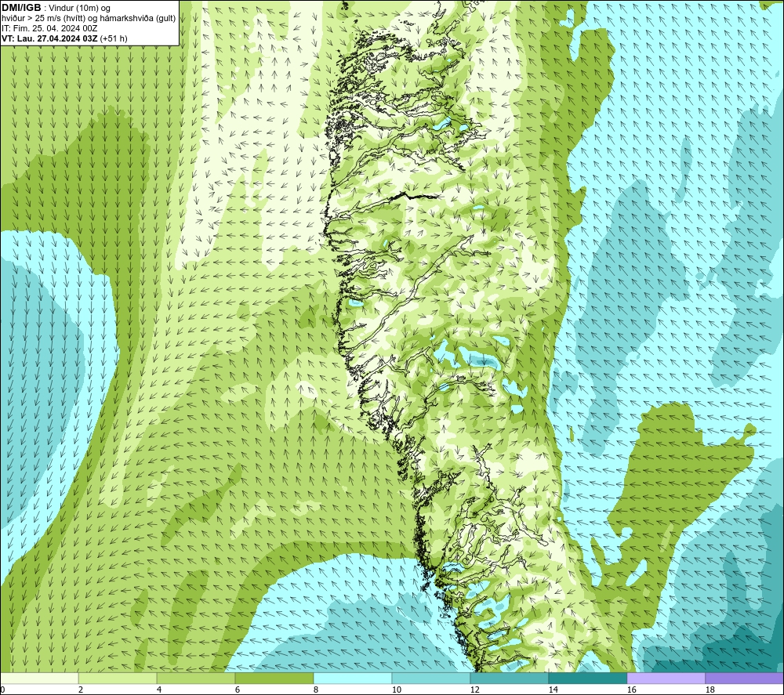This screenshot has width=784, height=695.
Task: Click the 'hviður > 25 m/s' legend line
Action: [x=89, y=19]
